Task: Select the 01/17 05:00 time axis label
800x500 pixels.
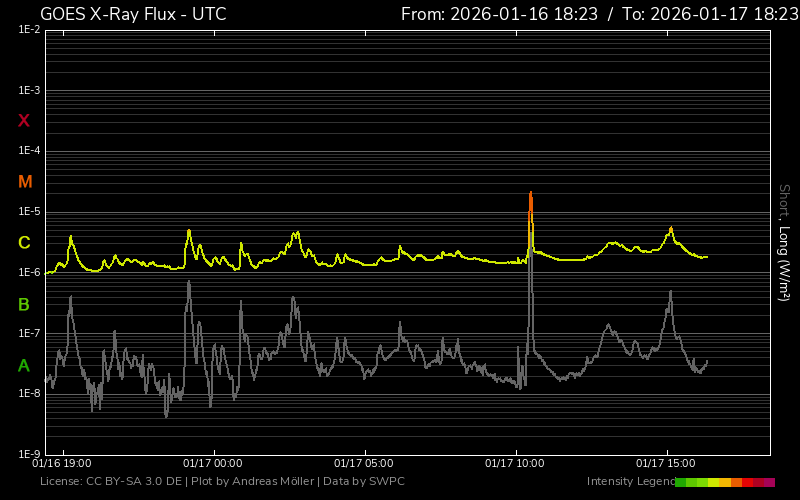Action: [363, 463]
